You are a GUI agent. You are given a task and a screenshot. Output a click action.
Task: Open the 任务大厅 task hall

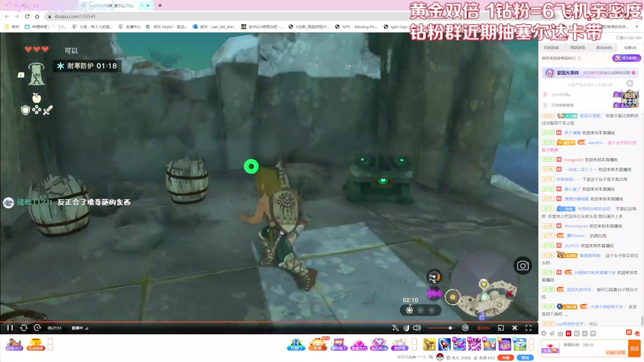tap(14, 344)
